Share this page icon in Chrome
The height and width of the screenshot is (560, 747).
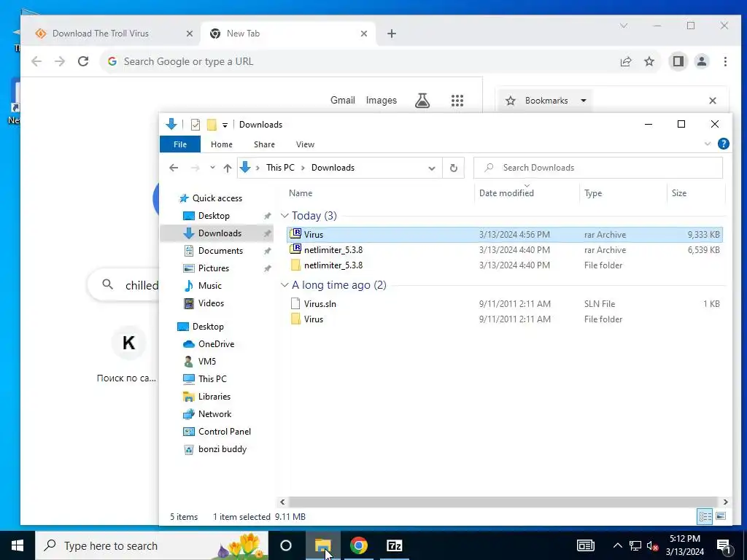coord(625,61)
